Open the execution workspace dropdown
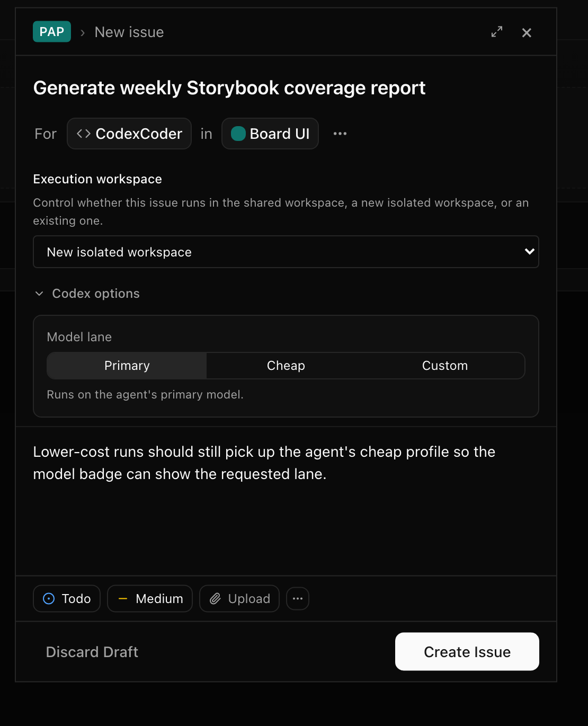Viewport: 588px width, 726px height. coord(286,252)
